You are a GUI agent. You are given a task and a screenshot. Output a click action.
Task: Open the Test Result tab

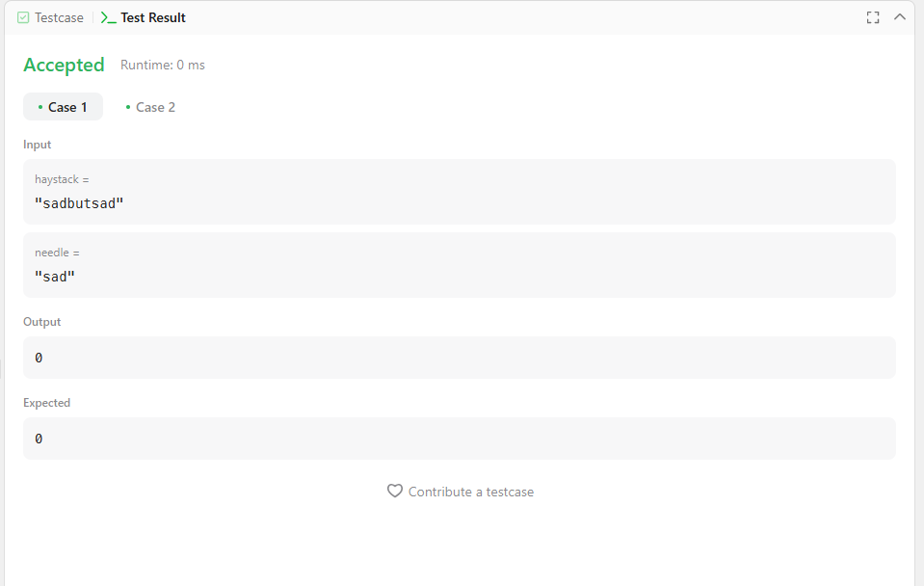pyautogui.click(x=144, y=17)
